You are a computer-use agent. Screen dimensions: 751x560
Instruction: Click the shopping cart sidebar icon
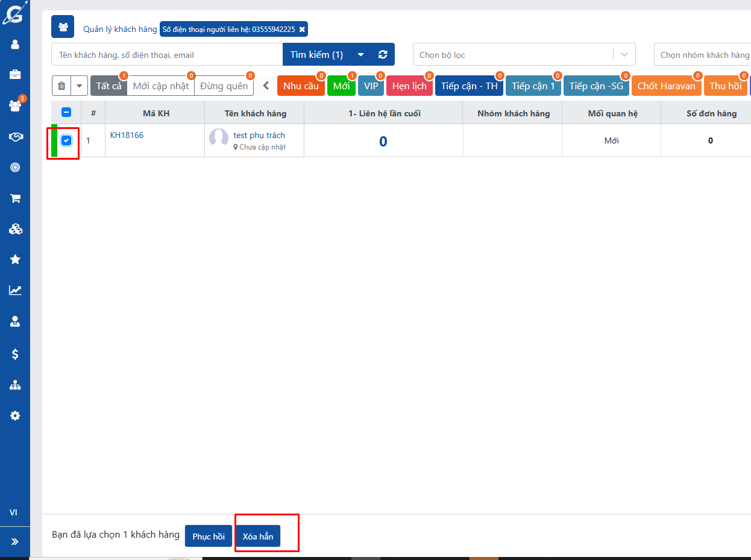pos(15,198)
